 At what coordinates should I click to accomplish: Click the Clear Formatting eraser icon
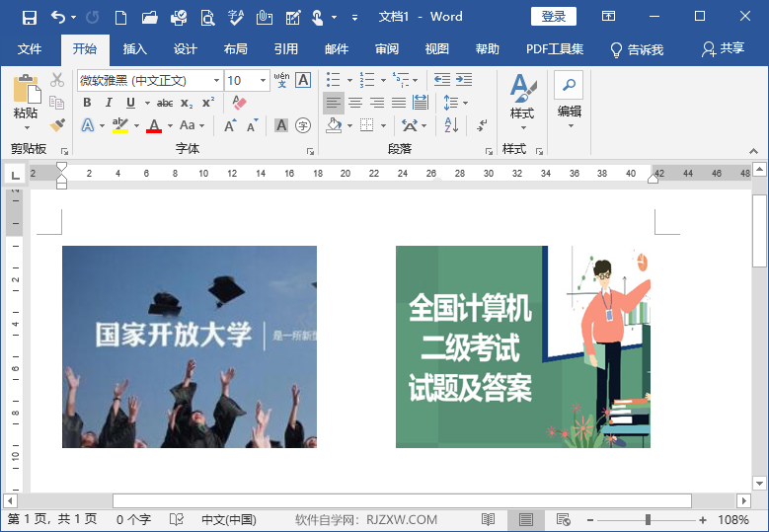point(239,103)
